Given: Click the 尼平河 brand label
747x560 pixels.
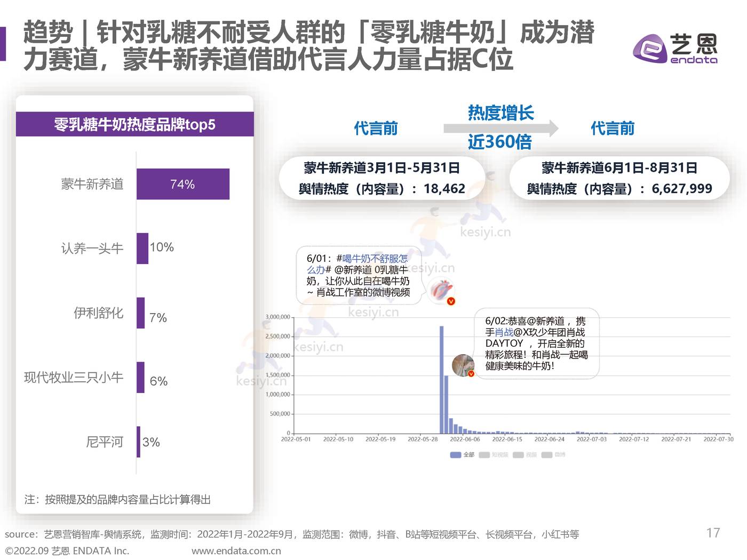Looking at the screenshot, I should (x=105, y=442).
